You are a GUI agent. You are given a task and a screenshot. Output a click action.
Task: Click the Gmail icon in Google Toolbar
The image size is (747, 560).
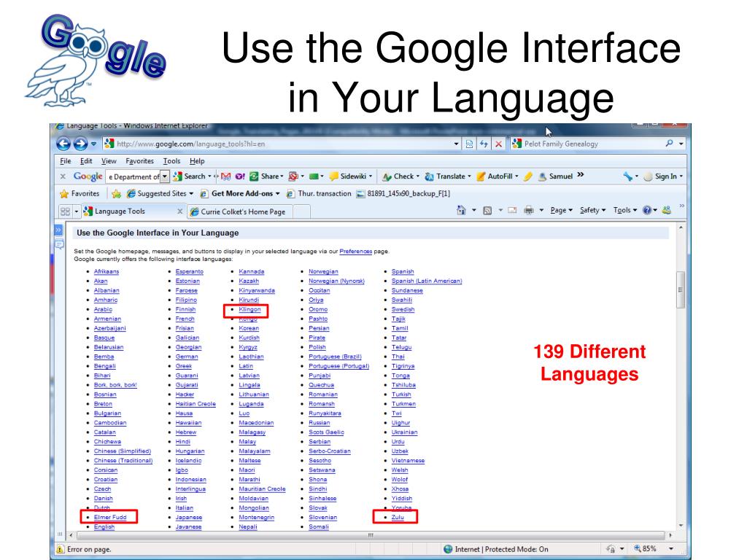pyautogui.click(x=225, y=176)
